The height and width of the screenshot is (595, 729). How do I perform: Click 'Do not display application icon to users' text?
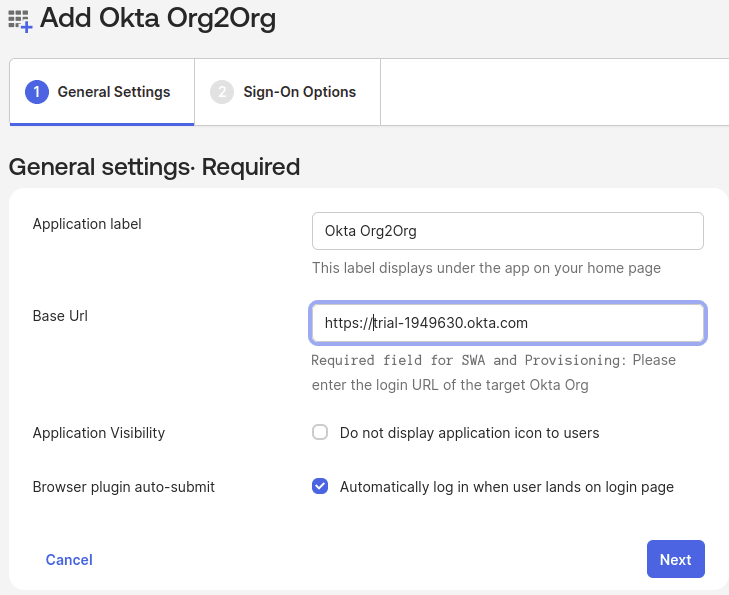point(470,433)
